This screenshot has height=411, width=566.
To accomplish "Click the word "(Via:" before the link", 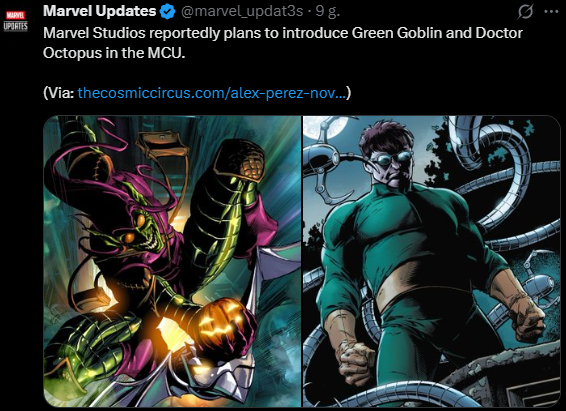I will (58, 93).
